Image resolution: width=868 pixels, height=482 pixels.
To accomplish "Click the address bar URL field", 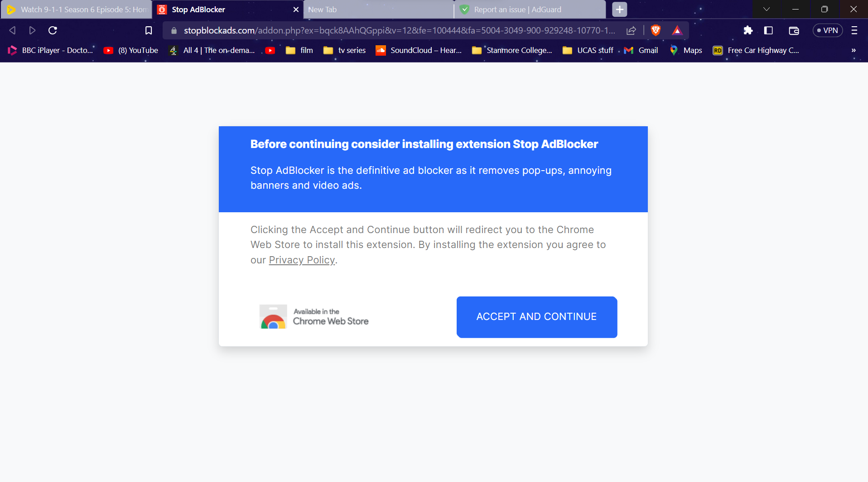I will (399, 30).
